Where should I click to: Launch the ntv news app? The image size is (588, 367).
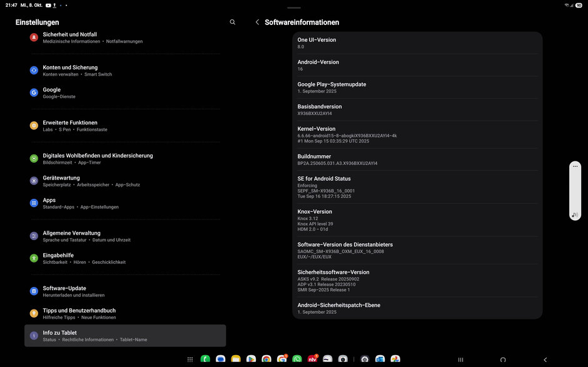312,359
